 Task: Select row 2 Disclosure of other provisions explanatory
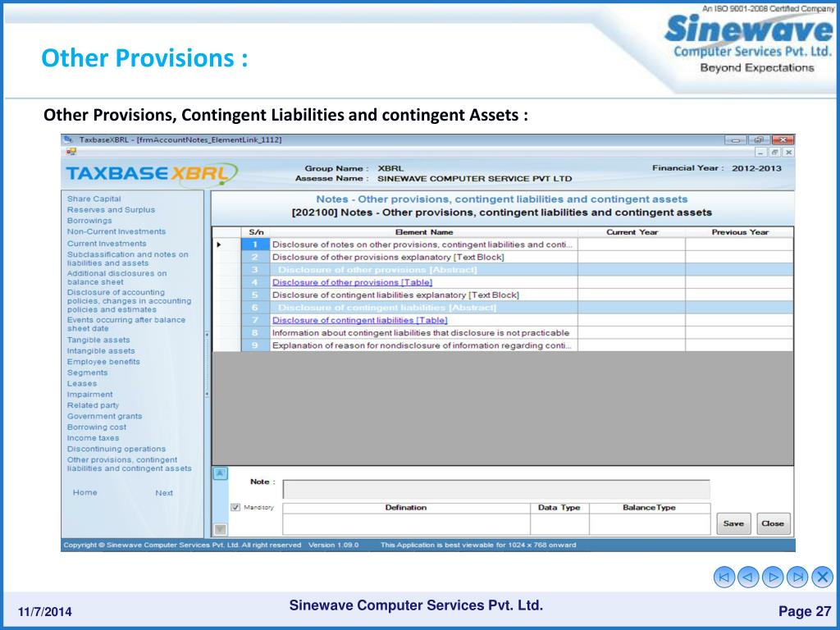[x=423, y=257]
